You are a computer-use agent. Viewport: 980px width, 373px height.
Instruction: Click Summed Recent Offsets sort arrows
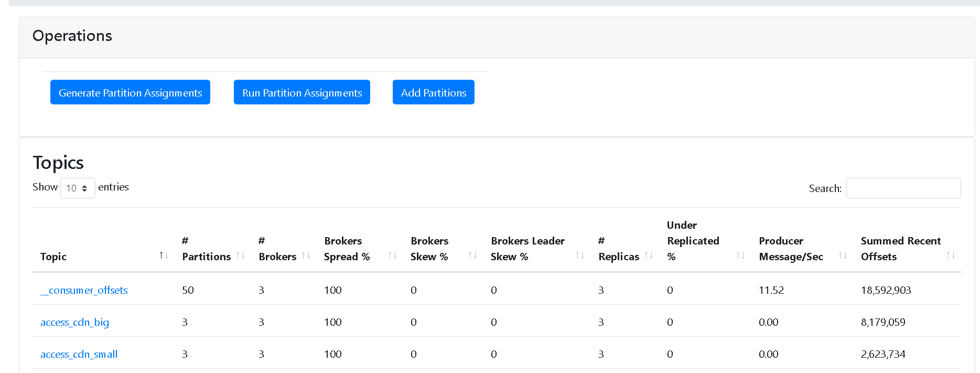pyautogui.click(x=951, y=255)
